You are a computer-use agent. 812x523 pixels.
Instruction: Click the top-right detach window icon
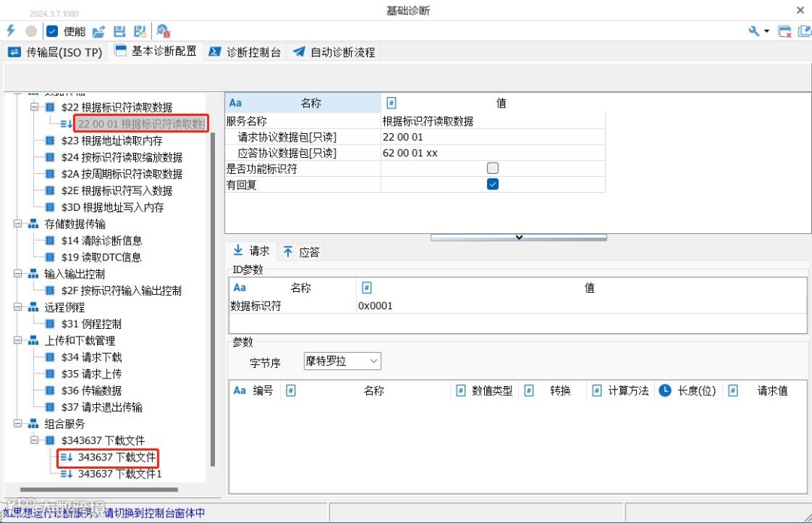coord(804,31)
